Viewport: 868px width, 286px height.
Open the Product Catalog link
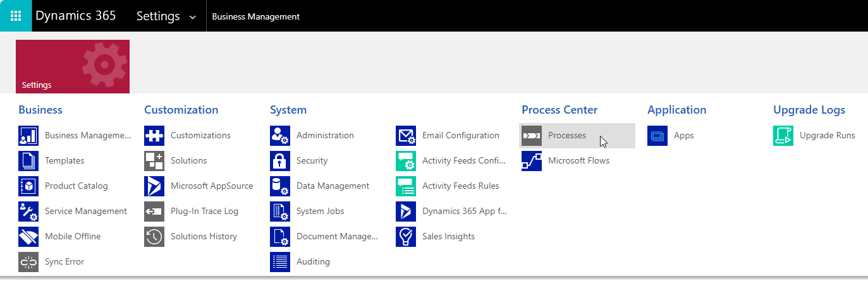click(76, 186)
